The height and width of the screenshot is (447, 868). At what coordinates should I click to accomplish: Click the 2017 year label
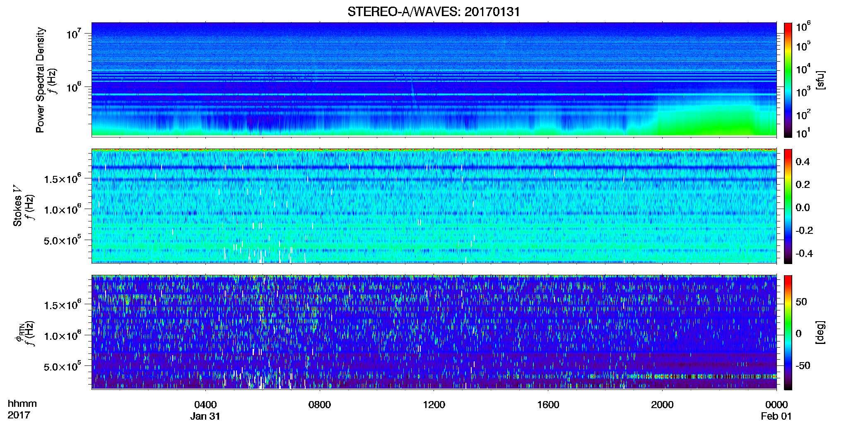[x=19, y=415]
